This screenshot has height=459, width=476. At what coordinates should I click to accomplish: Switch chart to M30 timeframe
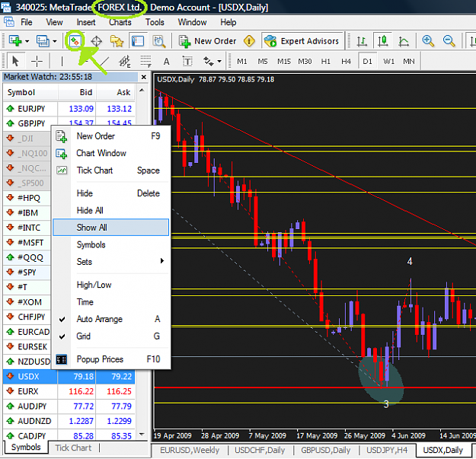pyautogui.click(x=305, y=62)
